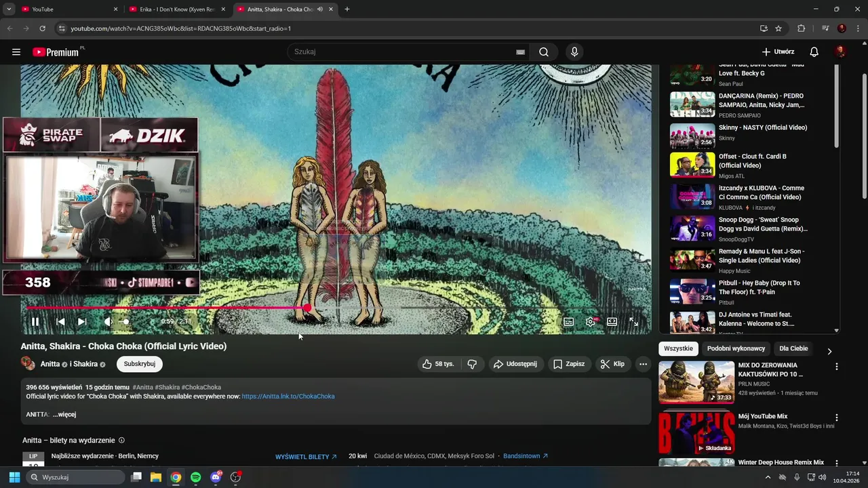Open options for Mój YouTube Mix
The height and width of the screenshot is (488, 868).
click(x=836, y=418)
